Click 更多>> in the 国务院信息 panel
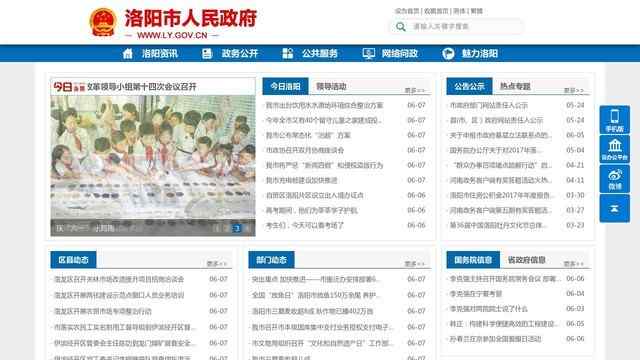640x360 pixels. click(574, 264)
